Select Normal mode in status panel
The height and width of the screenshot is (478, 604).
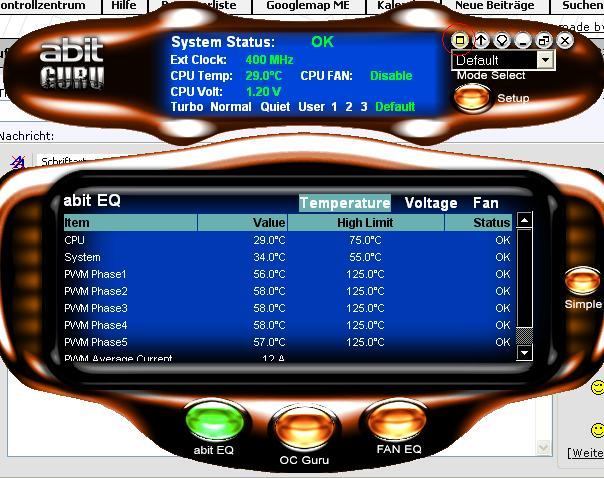pyautogui.click(x=231, y=107)
